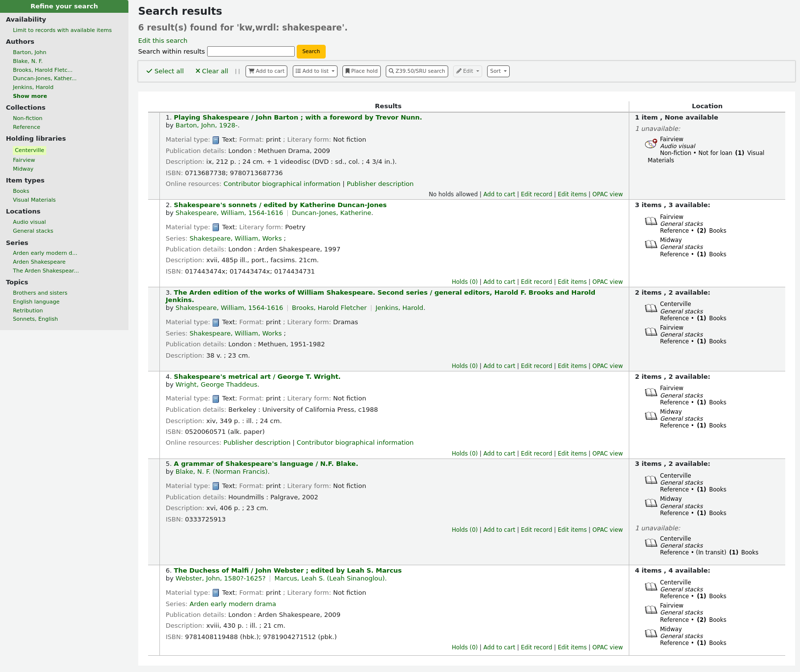Viewport: 800px width, 672px height.
Task: Click Fairview book icon for Shakespeare's metrical art
Action: (x=651, y=393)
